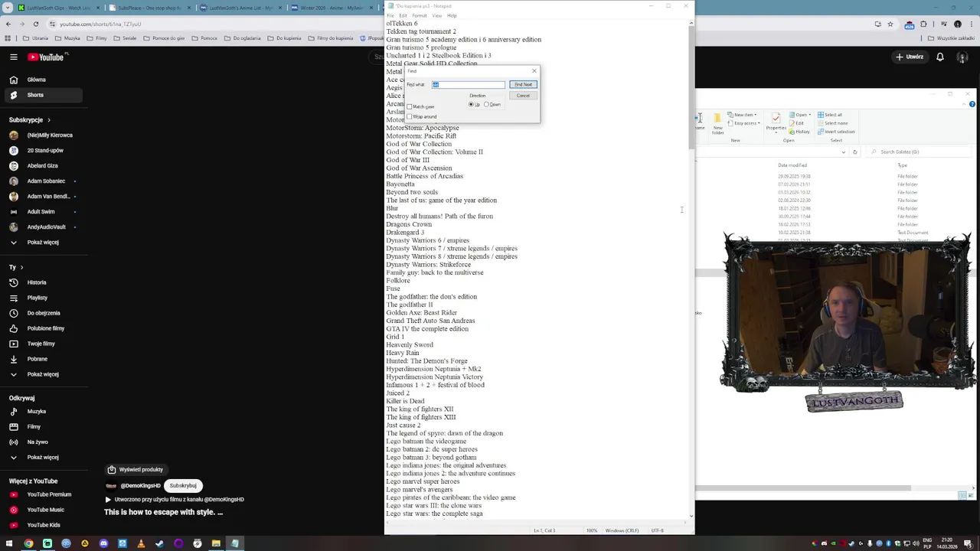
Task: Open Chrome tab search dropdown arrow
Action: click(8, 8)
